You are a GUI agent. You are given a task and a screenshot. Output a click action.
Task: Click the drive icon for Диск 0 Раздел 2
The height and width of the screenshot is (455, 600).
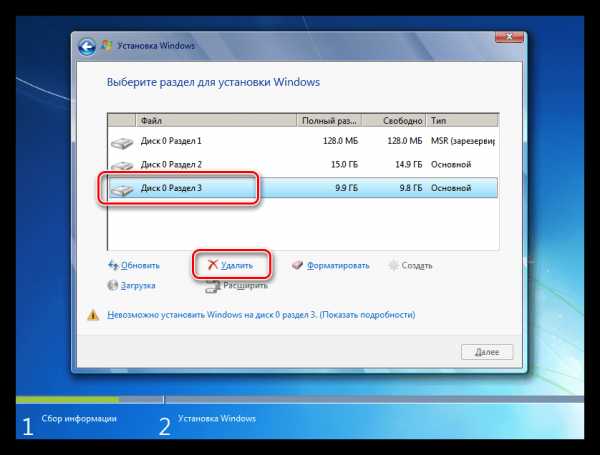(122, 165)
